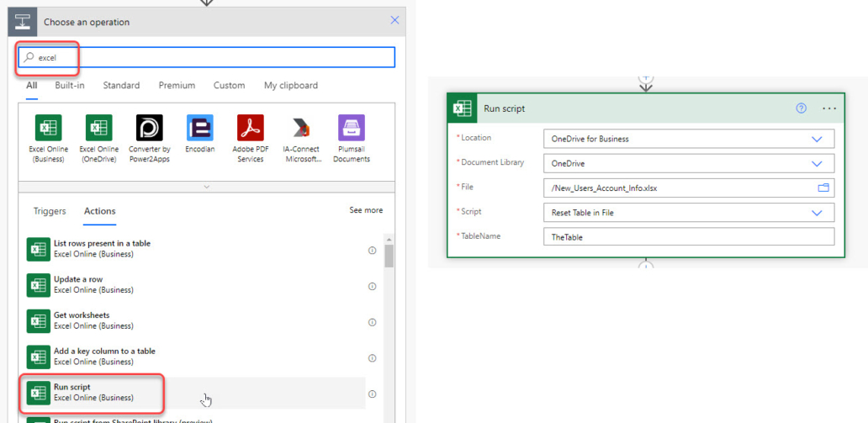Select the Excel Online (OneDrive) connector icon
Image resolution: width=868 pixels, height=423 pixels.
point(99,128)
